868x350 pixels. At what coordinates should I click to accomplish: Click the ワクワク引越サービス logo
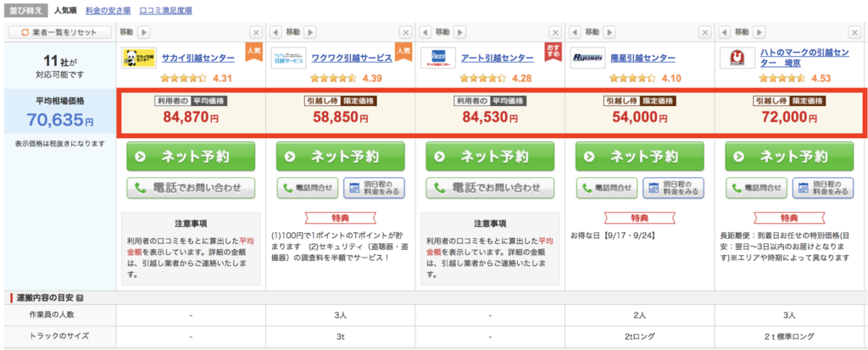[288, 58]
